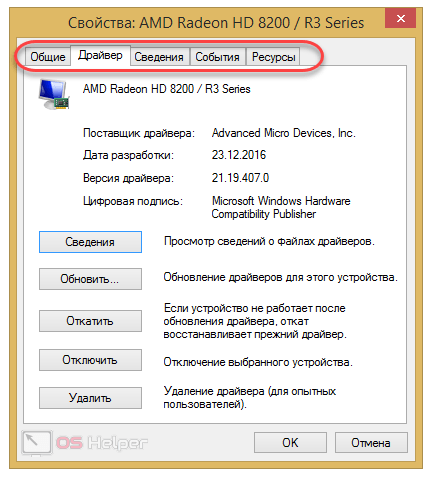
Task: Click the driver date 23.12.2016
Action: (239, 155)
